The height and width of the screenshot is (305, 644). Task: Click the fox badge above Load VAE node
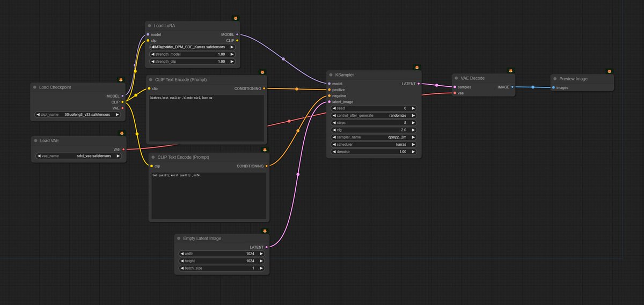coord(122,133)
